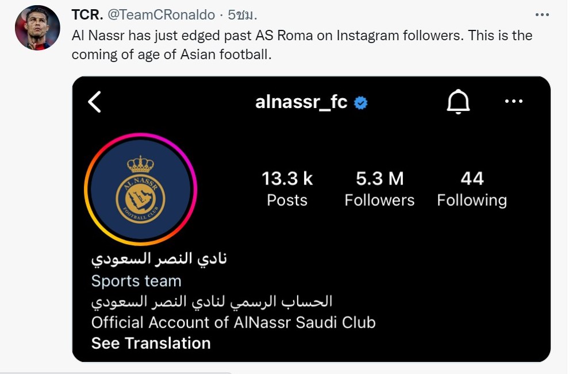This screenshot has height=374, width=588.
Task: Open the 5.3 M Followers list
Action: pyautogui.click(x=379, y=189)
